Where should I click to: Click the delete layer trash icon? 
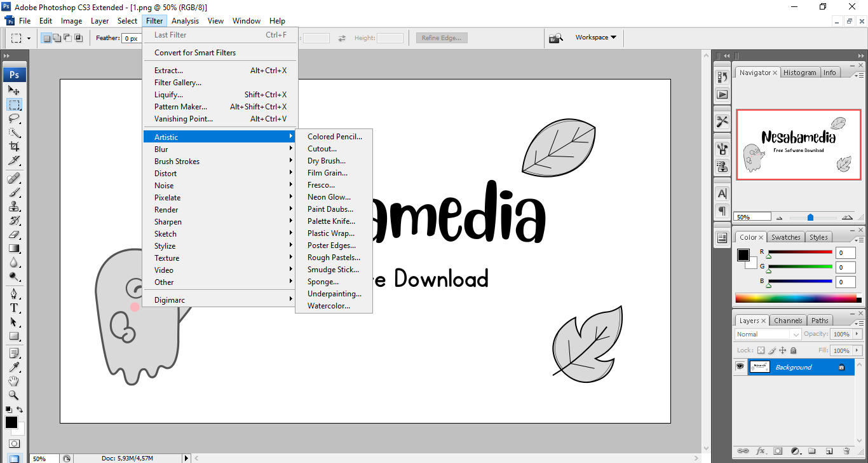[846, 451]
